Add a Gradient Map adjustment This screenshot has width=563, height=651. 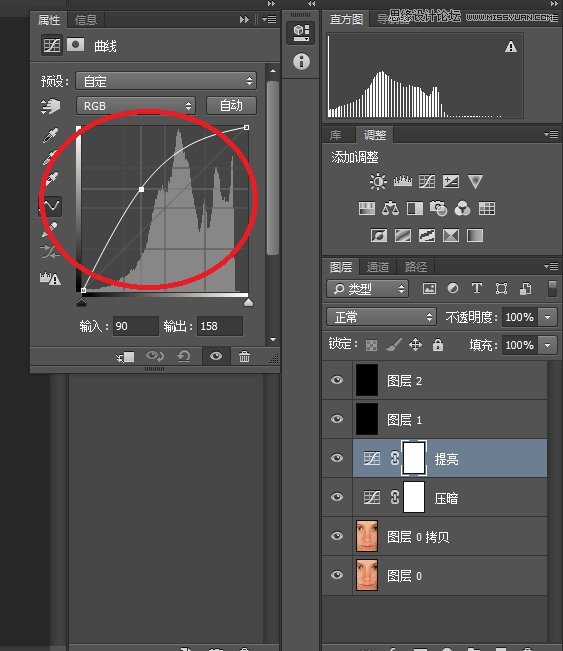tap(475, 235)
